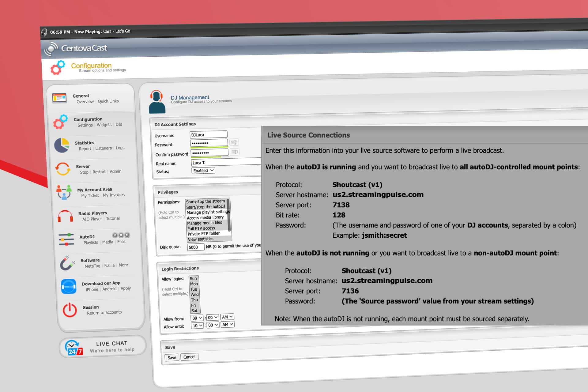Image resolution: width=588 pixels, height=392 pixels.
Task: Select Start/stop the autoDJ permission
Action: pos(205,207)
